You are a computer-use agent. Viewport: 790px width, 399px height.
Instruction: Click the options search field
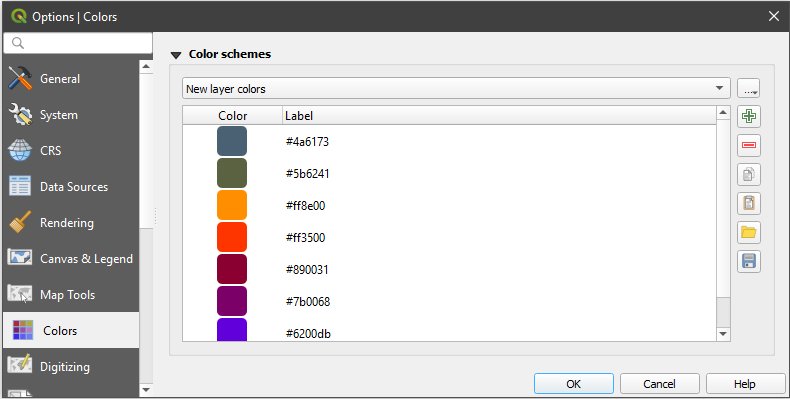click(78, 43)
